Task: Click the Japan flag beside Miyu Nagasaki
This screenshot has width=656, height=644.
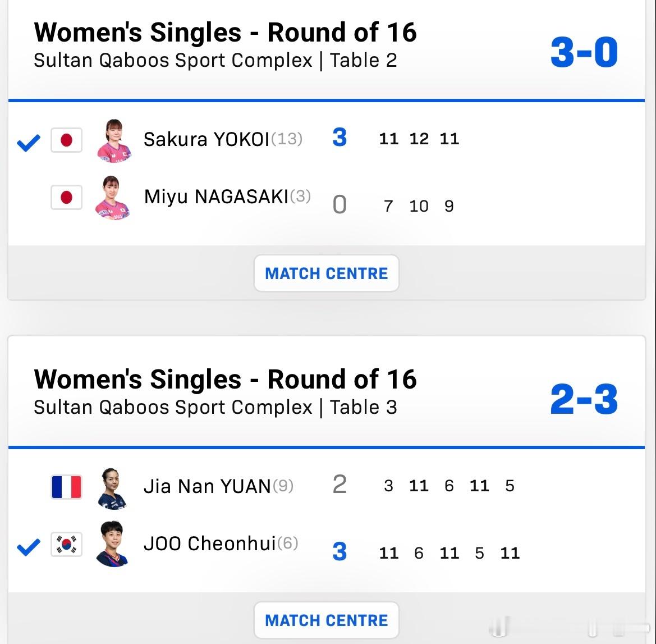Action: pyautogui.click(x=66, y=198)
